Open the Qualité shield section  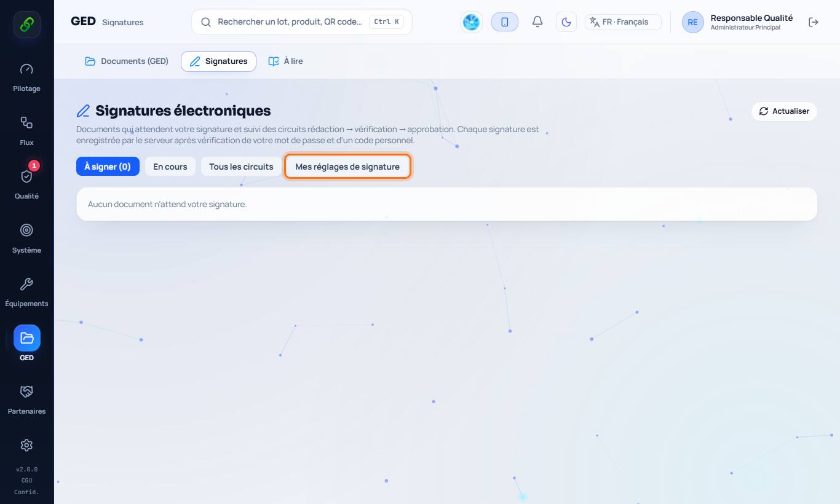(26, 184)
